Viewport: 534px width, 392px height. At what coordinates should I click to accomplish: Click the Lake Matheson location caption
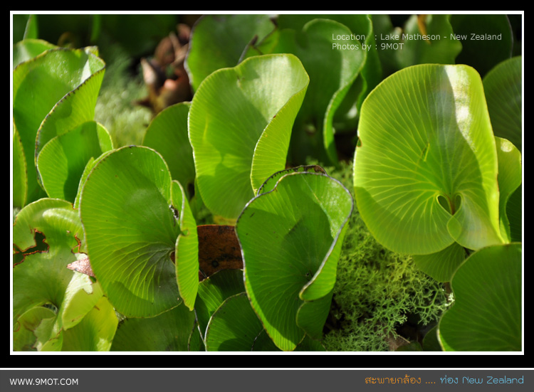[417, 37]
